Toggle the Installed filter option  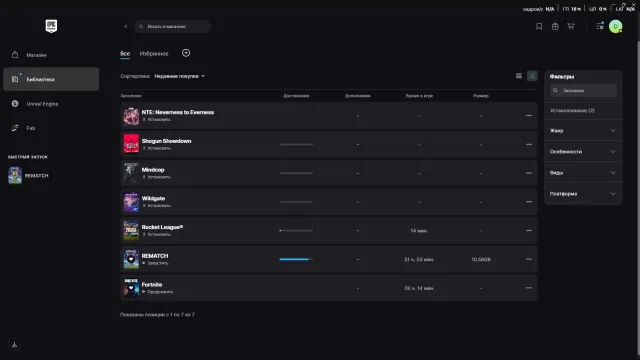coord(572,111)
